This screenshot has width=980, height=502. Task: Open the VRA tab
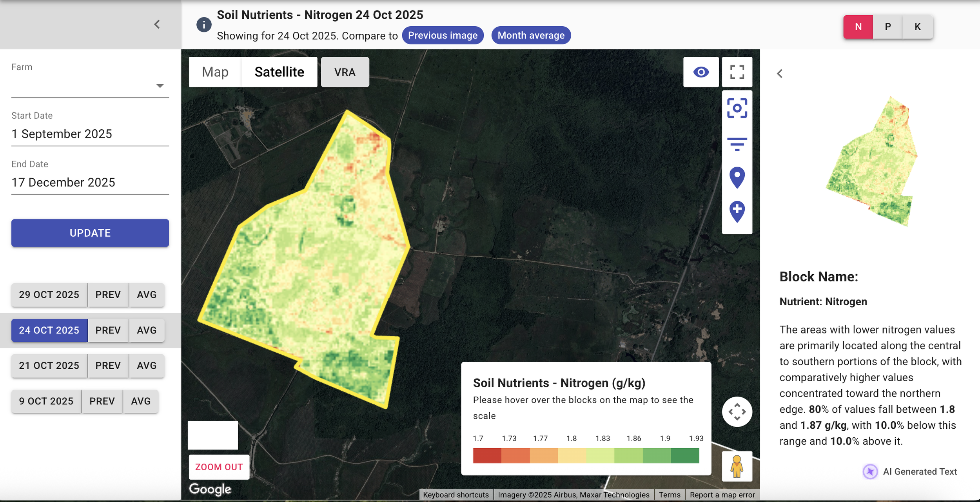point(345,72)
